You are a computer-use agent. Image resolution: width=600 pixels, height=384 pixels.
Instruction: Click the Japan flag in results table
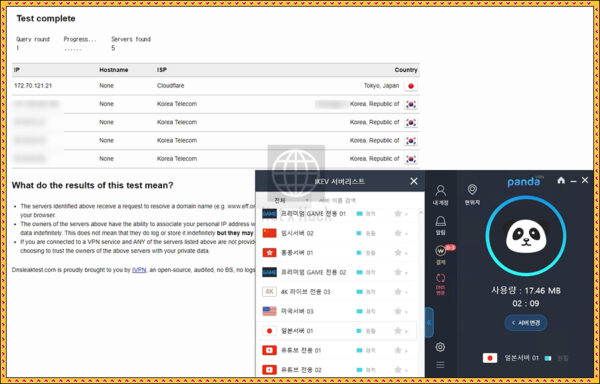pyautogui.click(x=411, y=86)
